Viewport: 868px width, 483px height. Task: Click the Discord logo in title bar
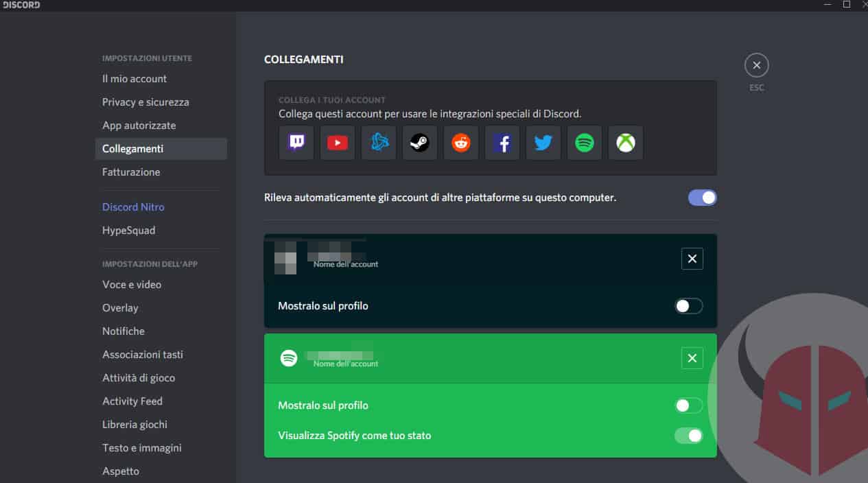pos(20,5)
